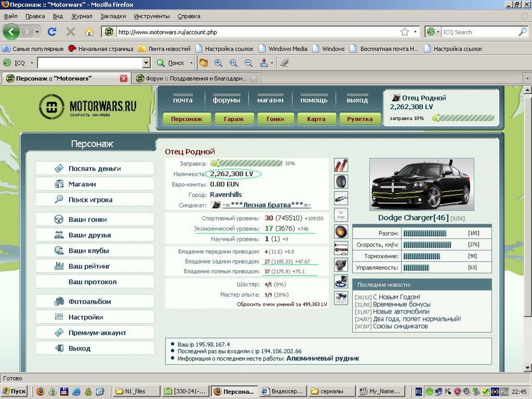Open the exhaust pipe part slot
The width and height of the screenshot is (532, 399).
pos(340,198)
